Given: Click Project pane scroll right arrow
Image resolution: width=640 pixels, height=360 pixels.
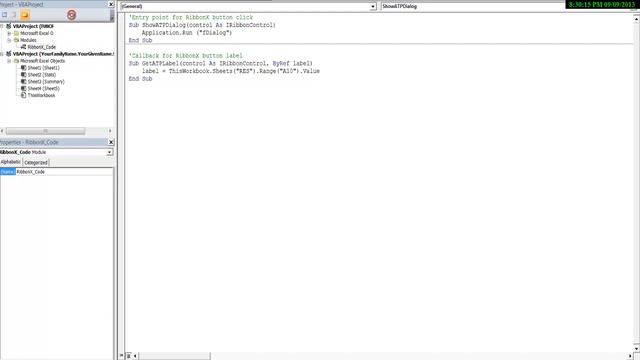Looking at the screenshot, I should pyautogui.click(x=110, y=131).
